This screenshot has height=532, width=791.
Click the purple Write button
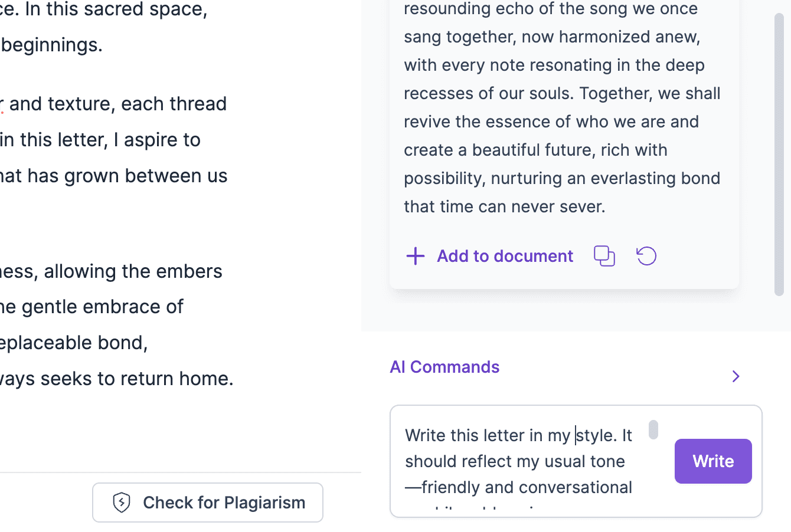point(713,461)
